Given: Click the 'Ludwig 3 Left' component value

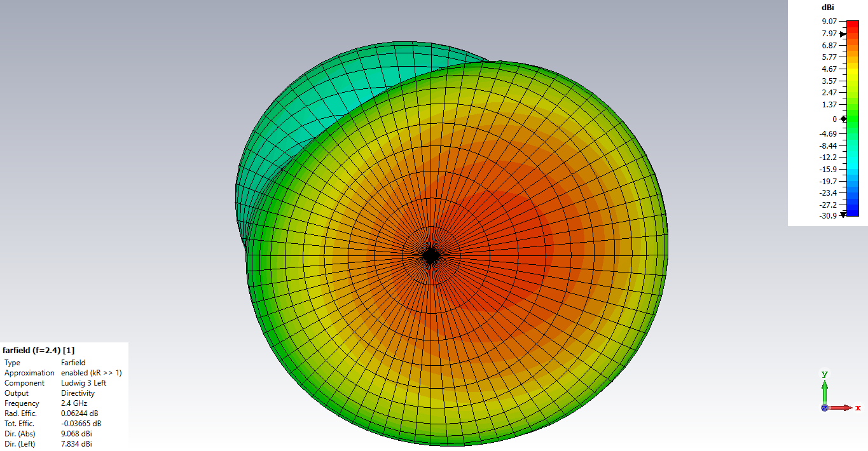Looking at the screenshot, I should 83,383.
